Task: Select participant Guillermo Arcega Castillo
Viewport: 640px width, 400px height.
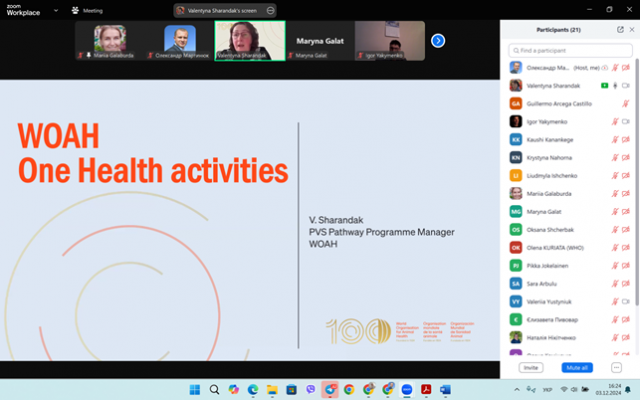Action: click(570, 104)
